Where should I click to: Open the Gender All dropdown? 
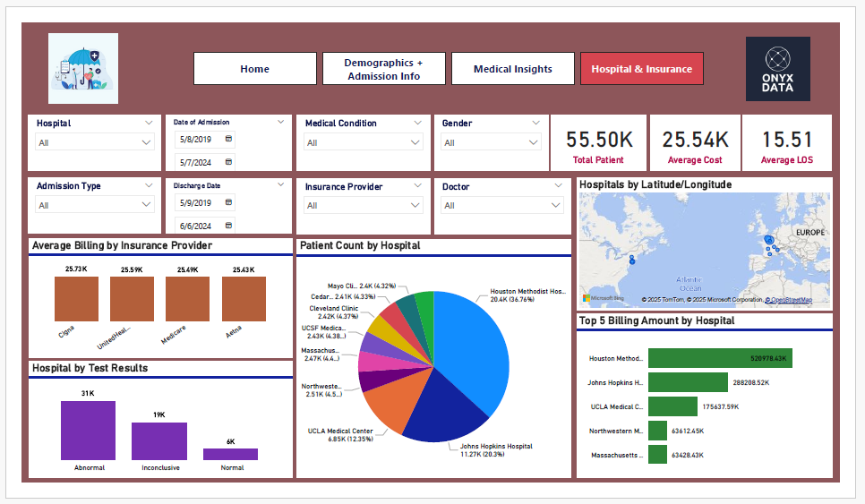pos(491,142)
